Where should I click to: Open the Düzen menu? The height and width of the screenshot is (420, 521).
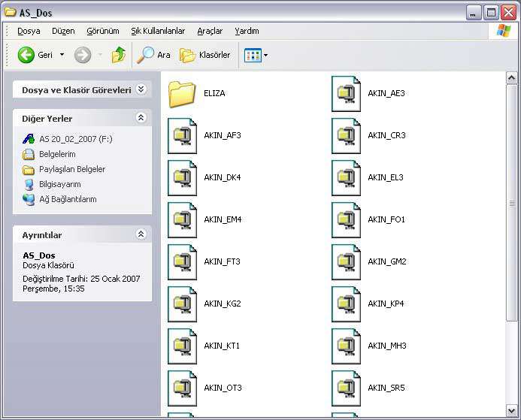point(63,31)
